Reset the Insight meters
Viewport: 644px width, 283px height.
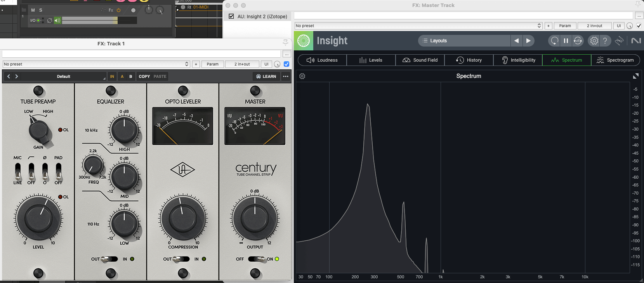[554, 41]
